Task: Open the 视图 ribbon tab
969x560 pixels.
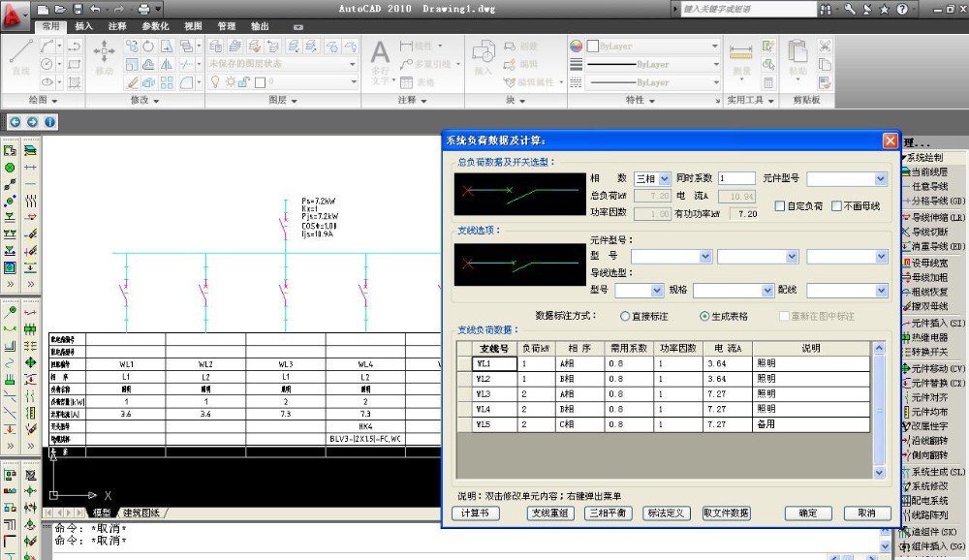Action: (x=193, y=26)
